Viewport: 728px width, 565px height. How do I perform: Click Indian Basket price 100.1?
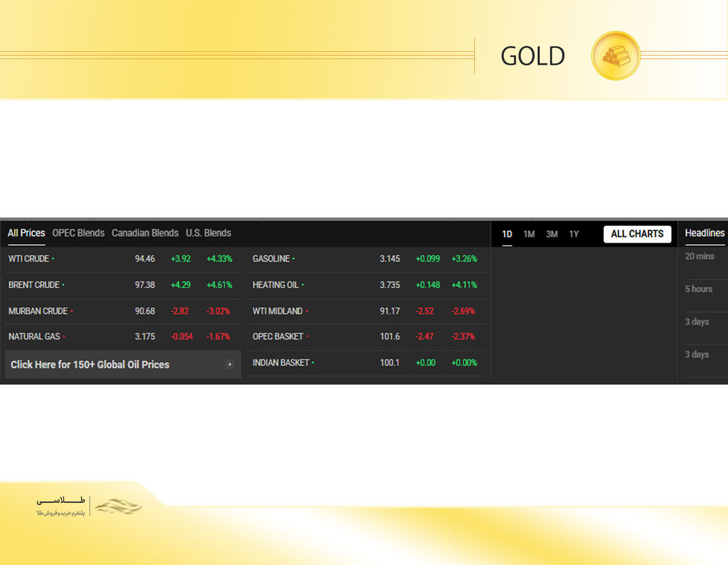390,363
